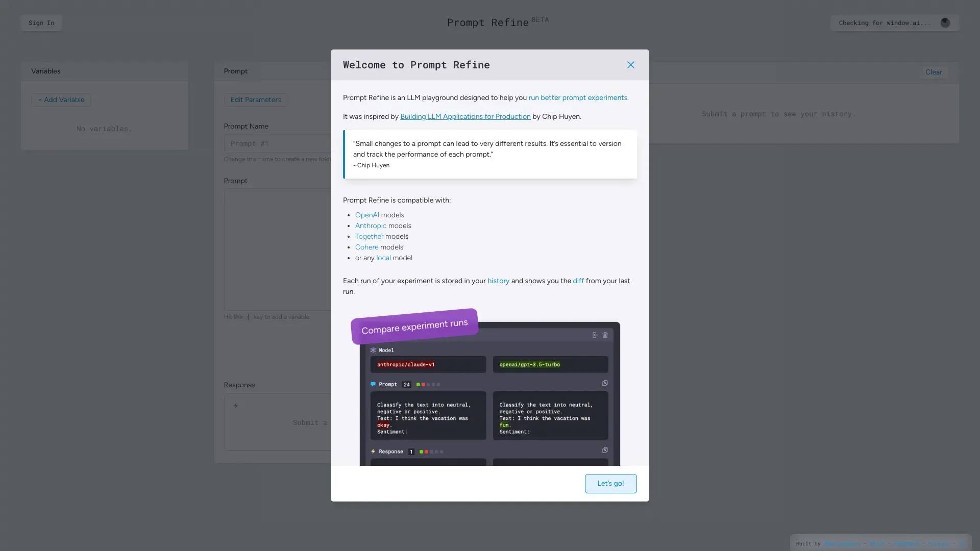The image size is (980, 551).
Task: Click the 'Prompt Refine is compatible with:' text
Action: click(x=397, y=200)
